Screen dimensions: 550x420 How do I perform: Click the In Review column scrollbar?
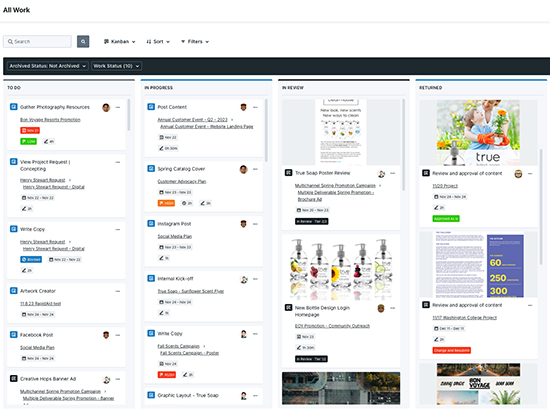point(403,145)
